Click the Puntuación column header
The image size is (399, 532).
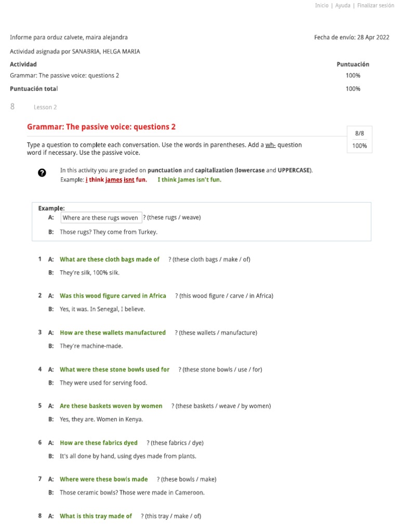[353, 64]
